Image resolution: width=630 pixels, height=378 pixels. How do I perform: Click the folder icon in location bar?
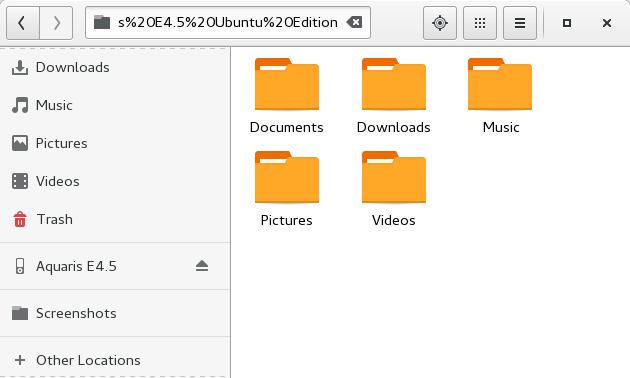coord(102,22)
